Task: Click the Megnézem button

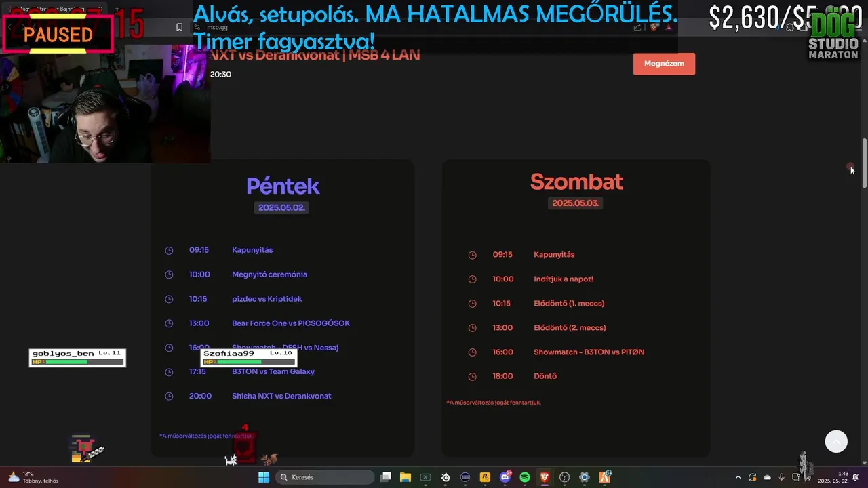Action: pos(664,64)
